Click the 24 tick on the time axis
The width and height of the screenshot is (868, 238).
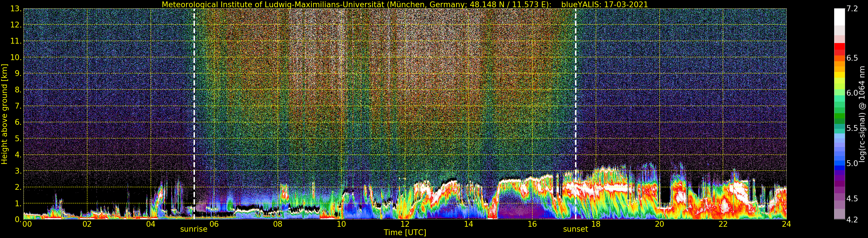pos(786,224)
